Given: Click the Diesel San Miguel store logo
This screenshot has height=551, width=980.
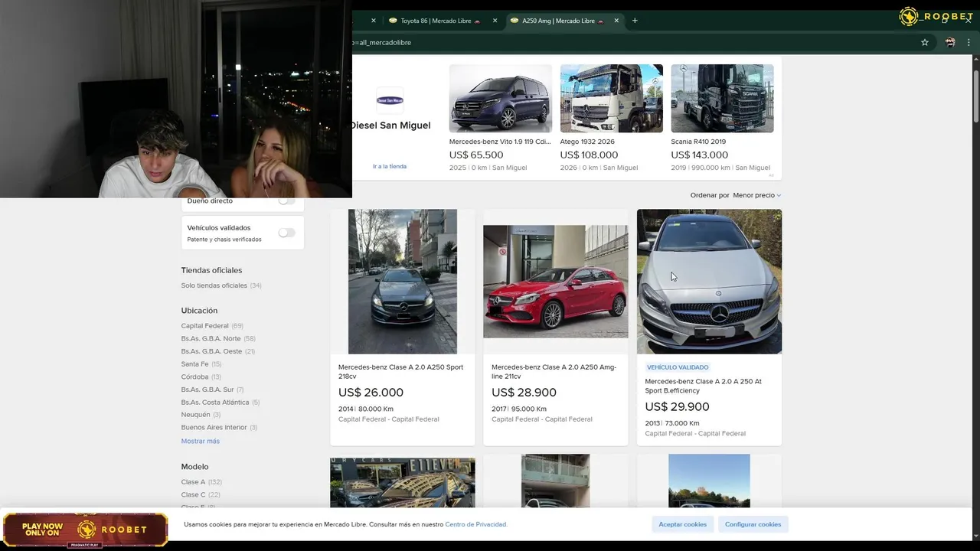Looking at the screenshot, I should pyautogui.click(x=390, y=100).
